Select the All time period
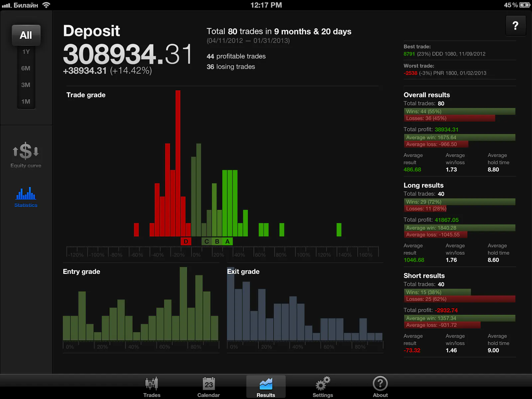This screenshot has height=399, width=532. point(26,35)
